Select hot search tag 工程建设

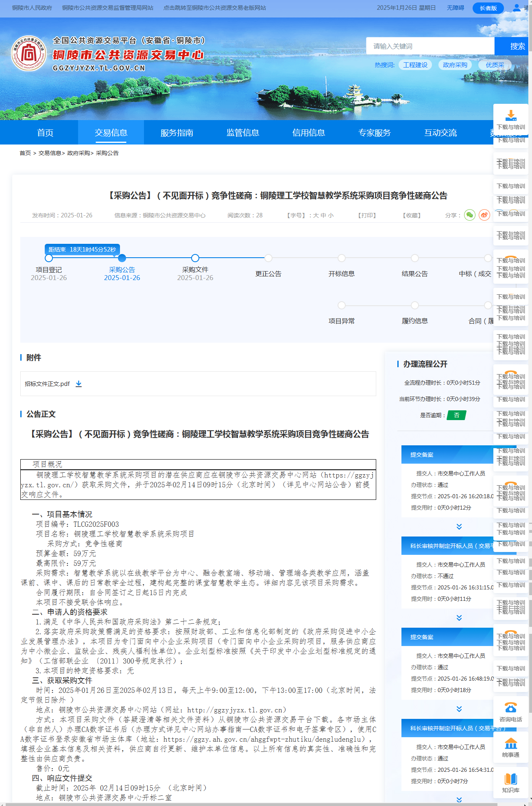[415, 65]
